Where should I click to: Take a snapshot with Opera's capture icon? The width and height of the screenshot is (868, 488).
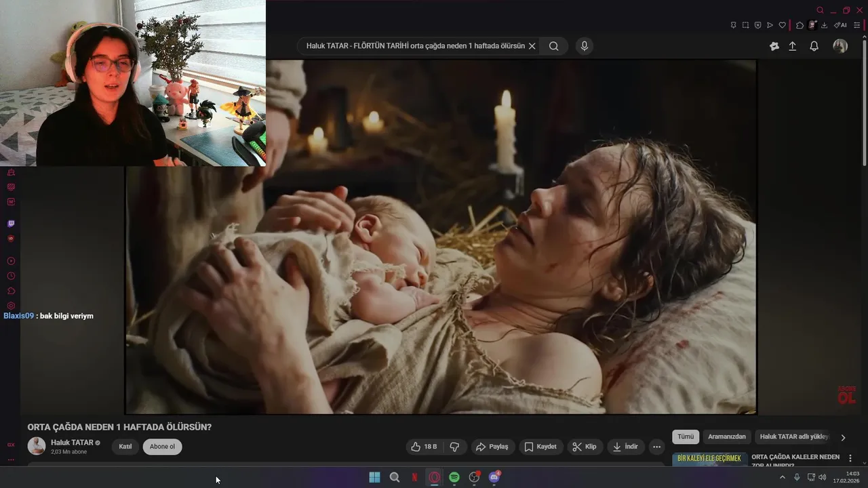[x=746, y=25]
